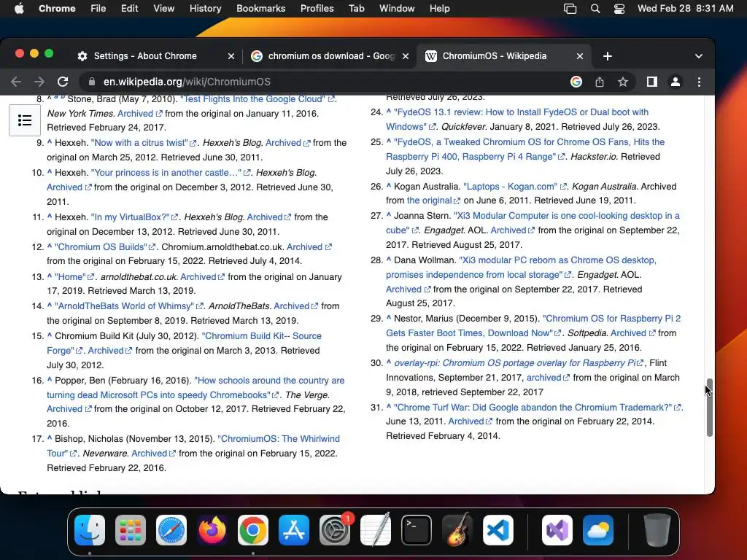Open the Bookmarks menu
The height and width of the screenshot is (560, 747).
(x=260, y=8)
